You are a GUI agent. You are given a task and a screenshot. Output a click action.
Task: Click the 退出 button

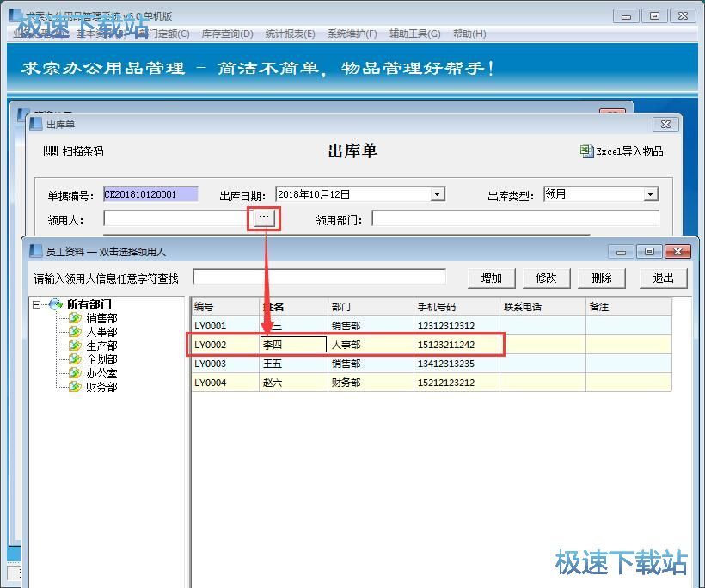click(663, 279)
